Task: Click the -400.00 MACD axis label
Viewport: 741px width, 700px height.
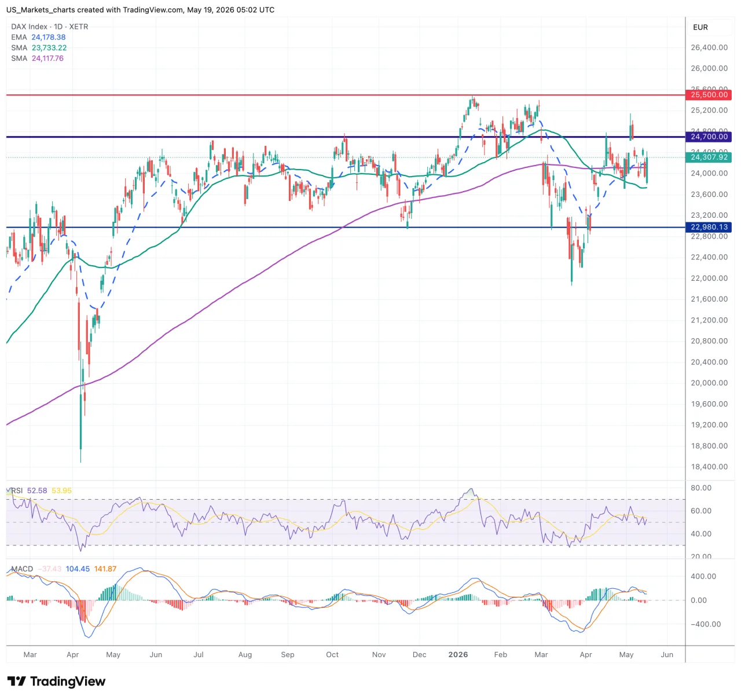Action: point(705,624)
